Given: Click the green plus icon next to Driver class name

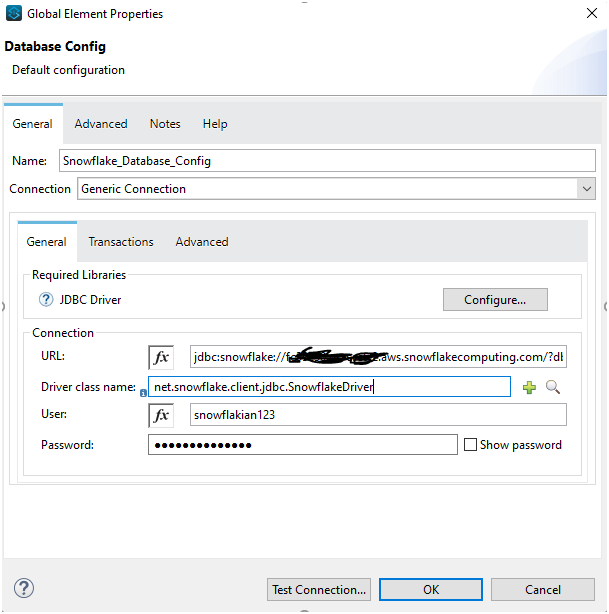Looking at the screenshot, I should [x=529, y=387].
